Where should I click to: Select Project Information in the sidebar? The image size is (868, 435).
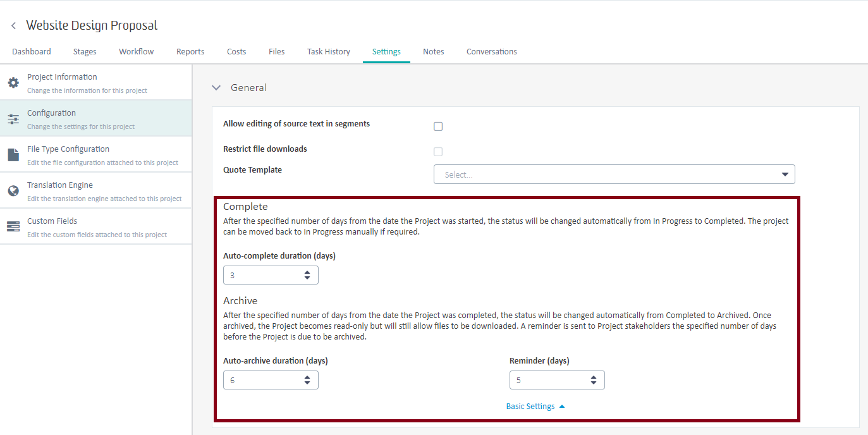95,82
